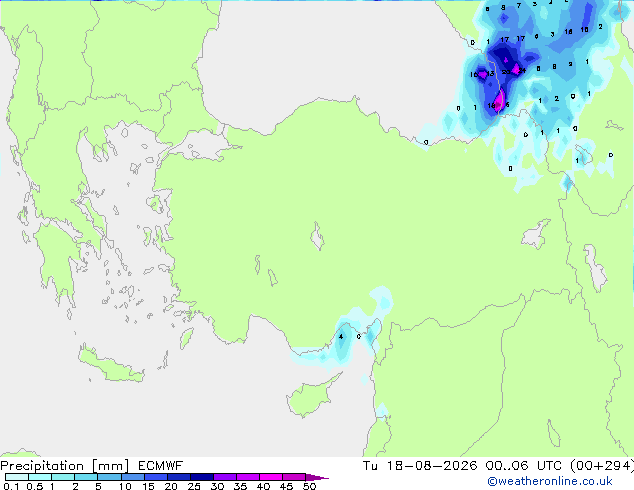Click the 35–40 mm legend swatch
This screenshot has height=490, width=634.
coord(247,477)
